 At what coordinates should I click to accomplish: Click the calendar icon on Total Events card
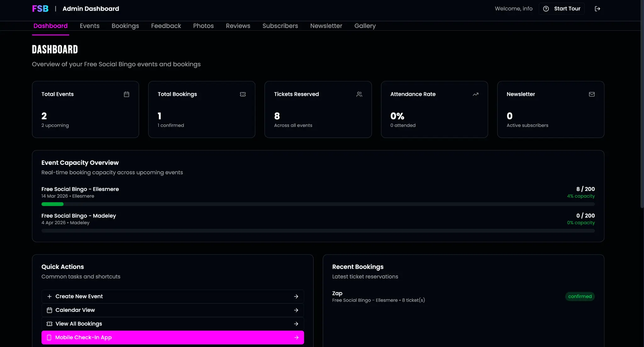click(127, 94)
